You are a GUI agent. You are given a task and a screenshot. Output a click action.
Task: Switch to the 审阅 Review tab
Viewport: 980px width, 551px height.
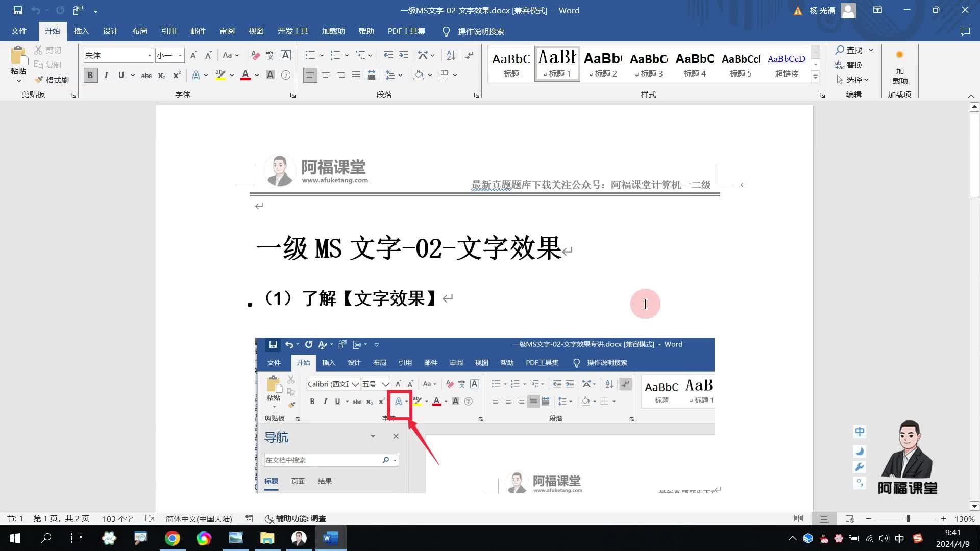(227, 31)
